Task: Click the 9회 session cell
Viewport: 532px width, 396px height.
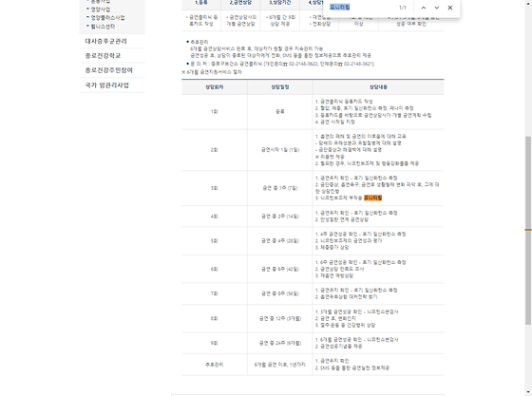Action: [215, 343]
